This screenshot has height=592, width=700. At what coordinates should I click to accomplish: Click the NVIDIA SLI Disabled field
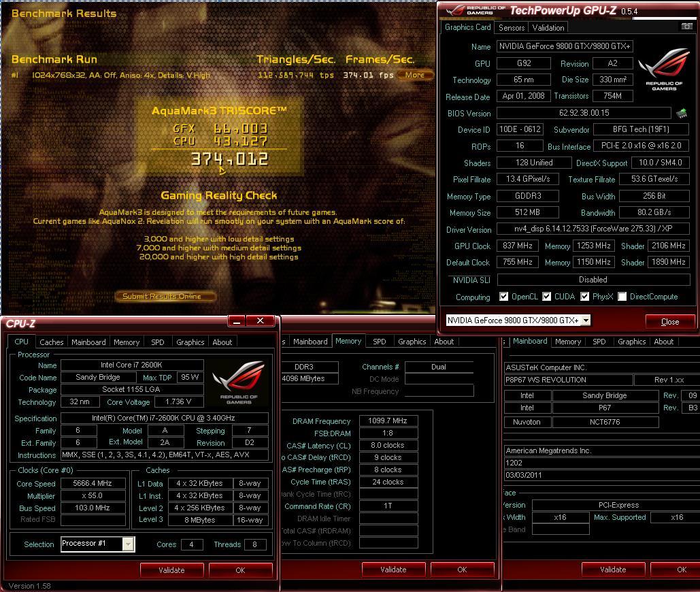point(593,280)
